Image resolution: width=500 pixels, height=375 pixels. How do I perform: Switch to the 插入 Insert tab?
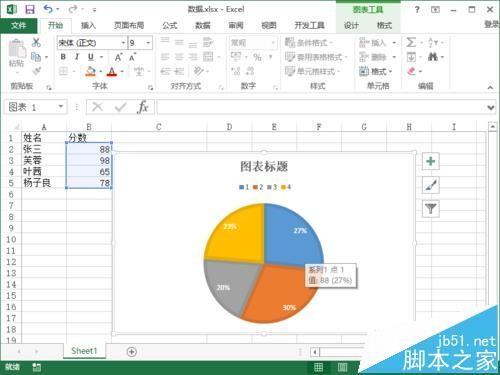(x=88, y=25)
